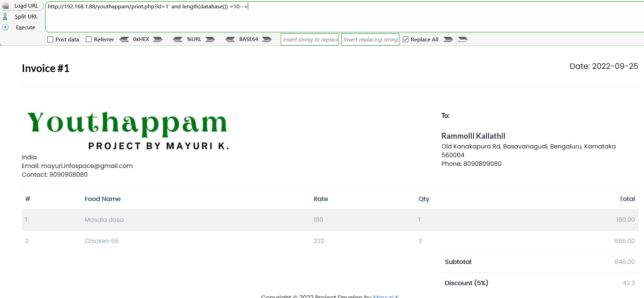The width and height of the screenshot is (644, 298).
Task: Open the Mayuri K. link in footer
Action: [386, 296]
